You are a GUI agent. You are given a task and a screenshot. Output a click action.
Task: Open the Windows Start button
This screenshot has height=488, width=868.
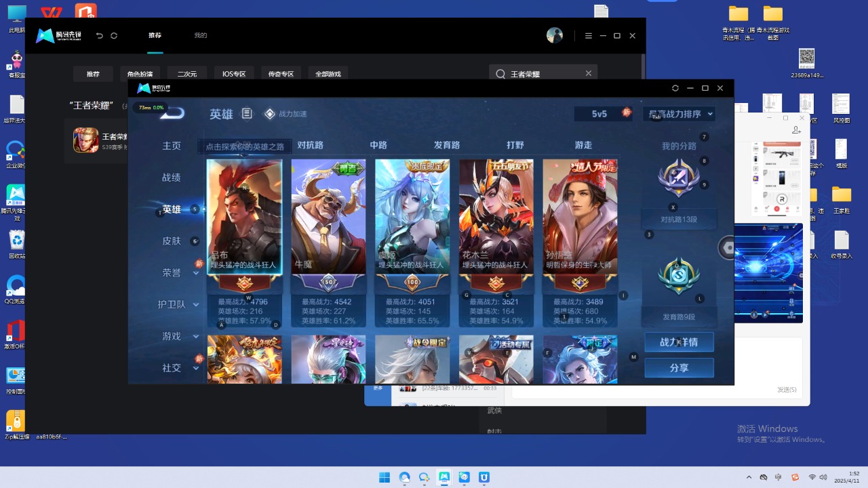click(384, 477)
